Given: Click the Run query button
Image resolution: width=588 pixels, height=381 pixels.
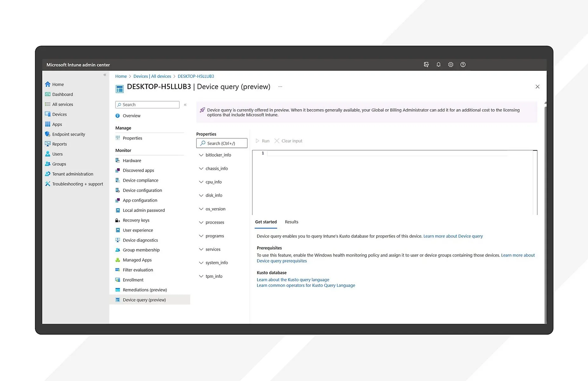Looking at the screenshot, I should 263,141.
